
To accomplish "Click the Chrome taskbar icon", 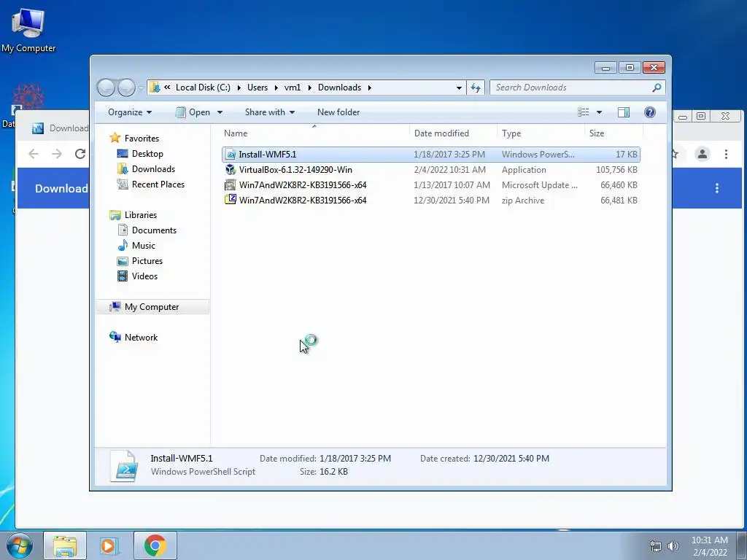I will click(x=155, y=545).
